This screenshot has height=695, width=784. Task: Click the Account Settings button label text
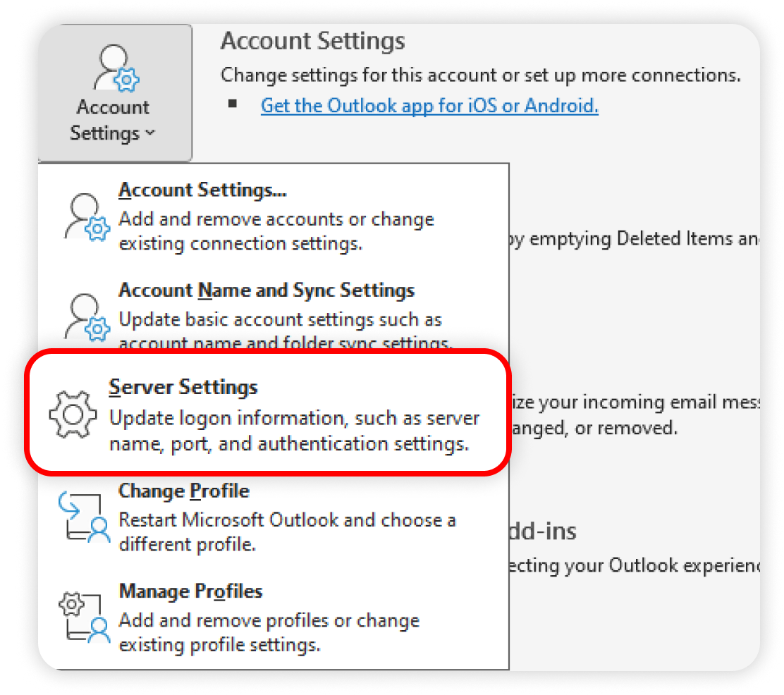(x=113, y=120)
